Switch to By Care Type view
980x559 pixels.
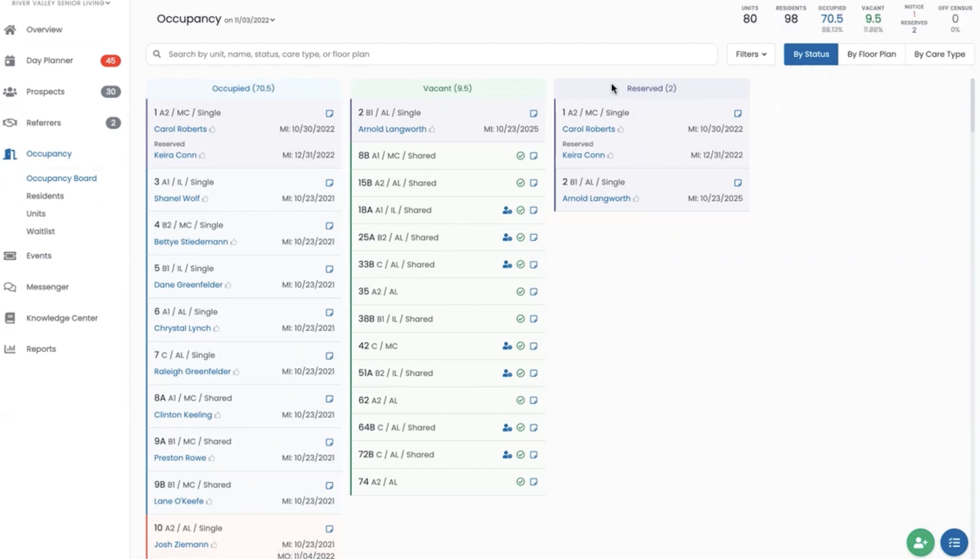[x=939, y=54]
